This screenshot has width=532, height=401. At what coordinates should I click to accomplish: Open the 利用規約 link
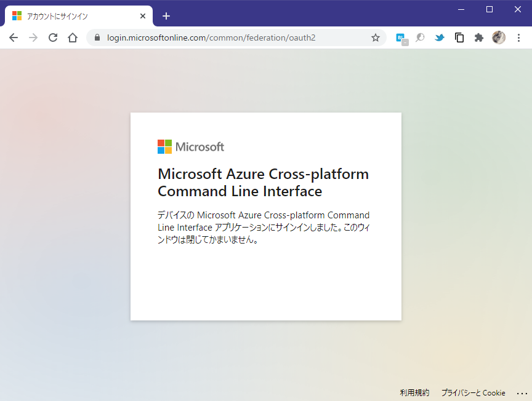[414, 392]
